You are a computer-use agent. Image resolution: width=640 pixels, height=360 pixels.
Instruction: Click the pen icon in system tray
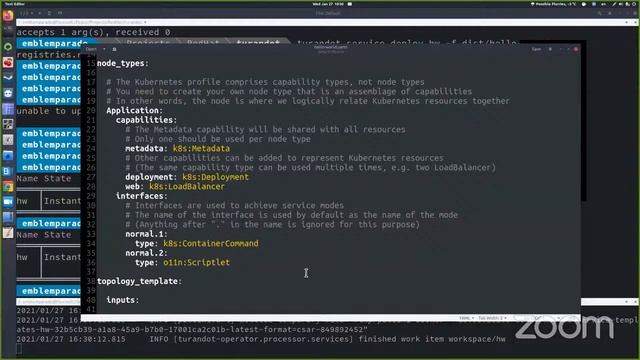coord(613,4)
